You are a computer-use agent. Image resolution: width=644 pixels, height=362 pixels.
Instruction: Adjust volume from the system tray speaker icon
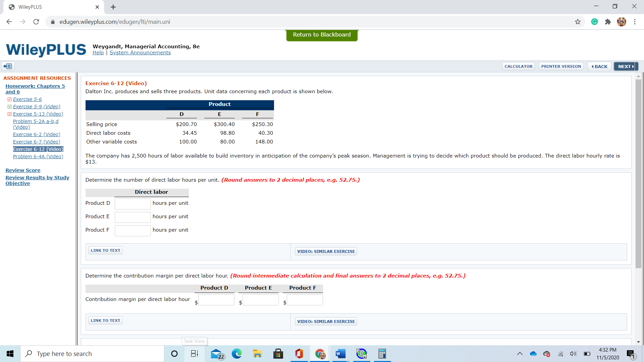[573, 354]
